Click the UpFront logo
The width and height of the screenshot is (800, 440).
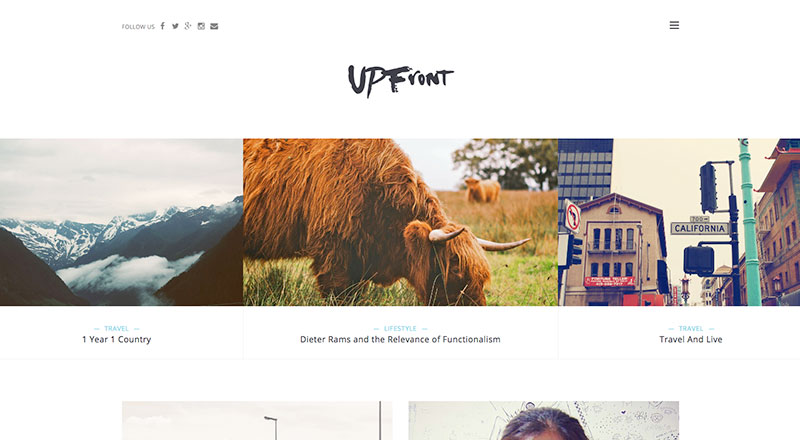pos(401,80)
